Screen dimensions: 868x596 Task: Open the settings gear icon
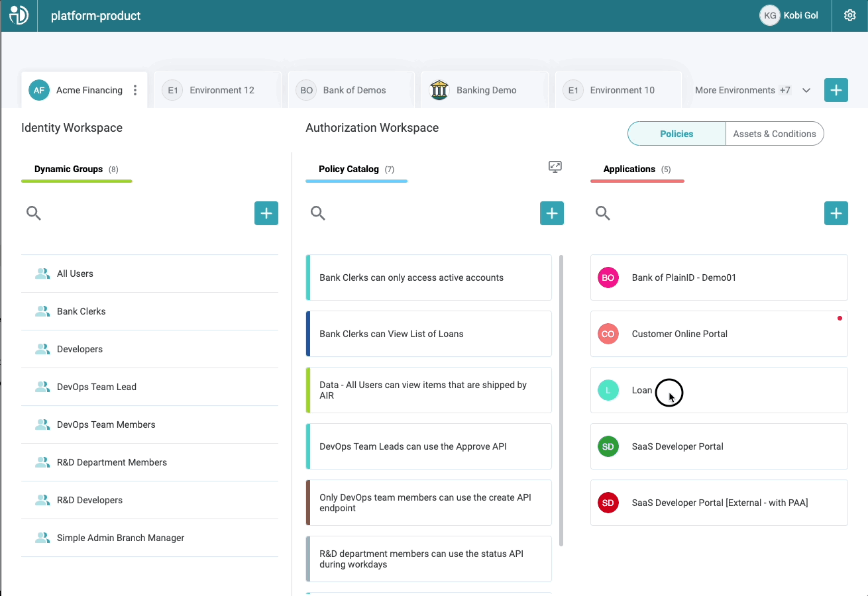click(850, 15)
